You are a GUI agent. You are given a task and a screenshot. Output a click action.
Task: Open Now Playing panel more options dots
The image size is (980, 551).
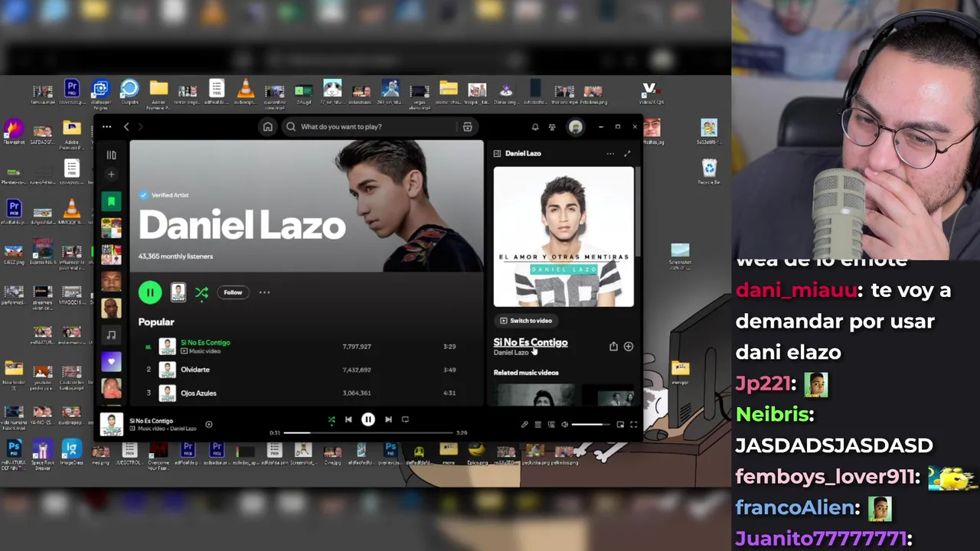tap(610, 154)
